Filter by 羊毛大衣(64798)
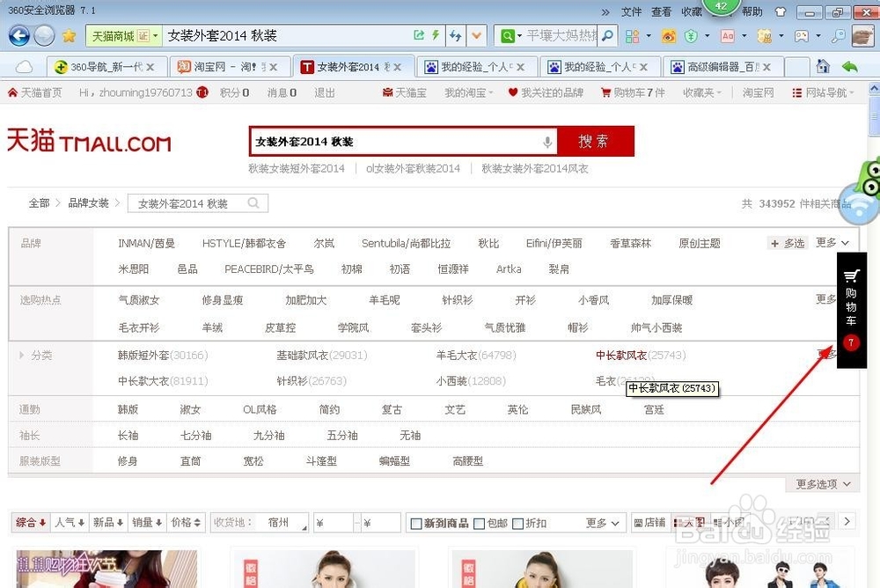 pyautogui.click(x=476, y=355)
